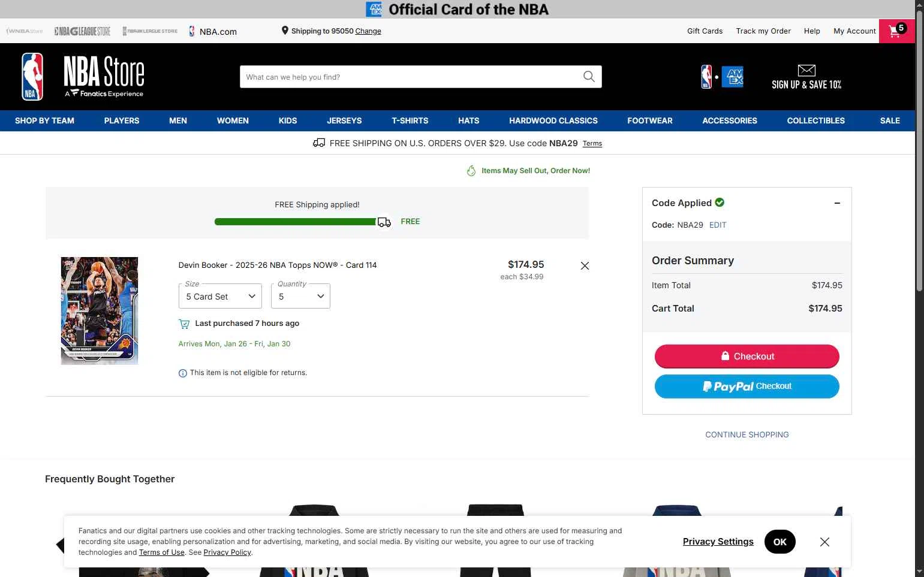
Task: Click the WNBA Store logo link
Action: 25,31
